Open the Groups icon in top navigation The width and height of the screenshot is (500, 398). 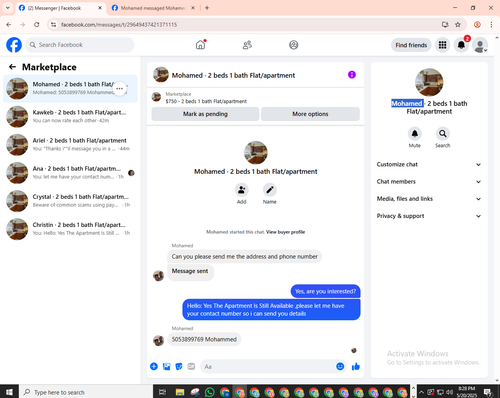(x=293, y=45)
